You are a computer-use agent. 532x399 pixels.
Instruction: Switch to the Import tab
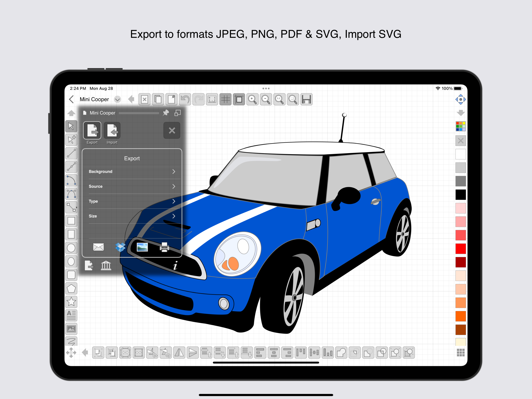tap(112, 133)
